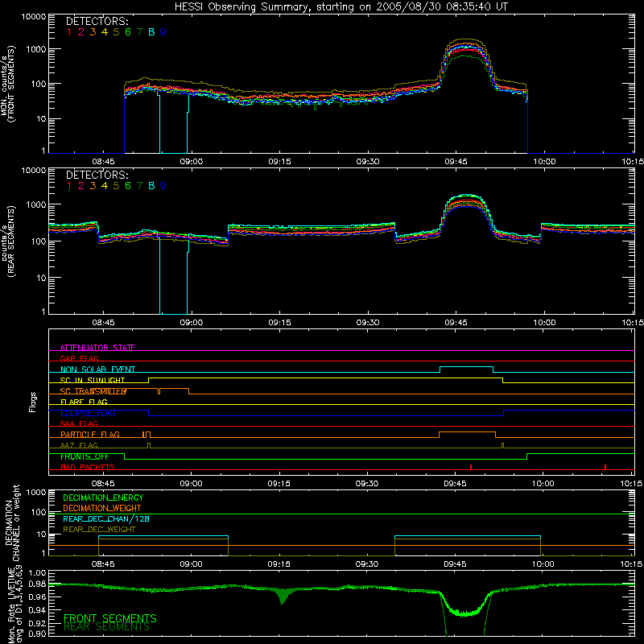Screen dimensions: 644x644
Task: Click the 09:15 tick label under decimation panel
Action: click(x=279, y=564)
